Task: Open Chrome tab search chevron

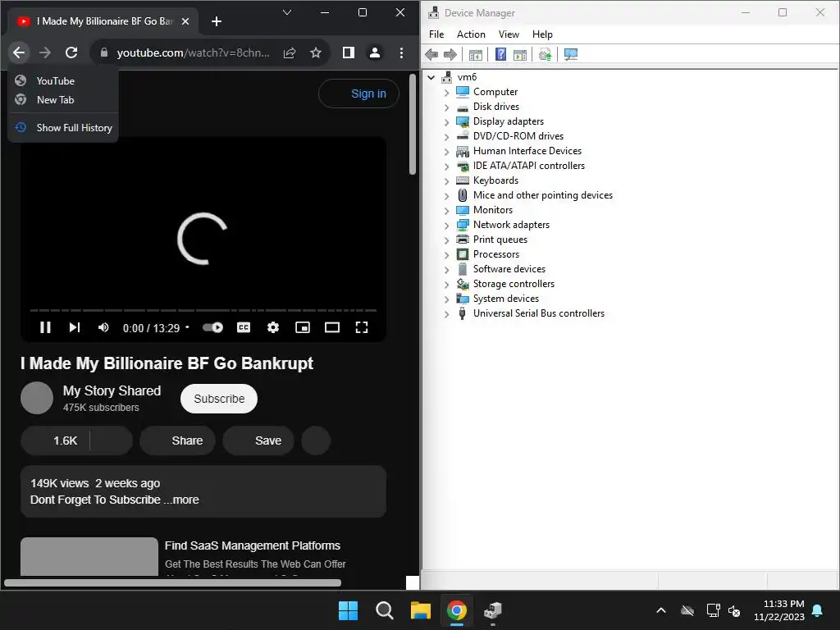Action: pyautogui.click(x=287, y=12)
